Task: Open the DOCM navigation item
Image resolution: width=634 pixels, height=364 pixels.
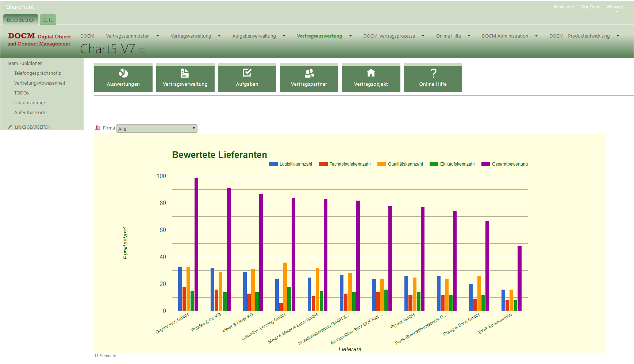Action: click(x=87, y=36)
